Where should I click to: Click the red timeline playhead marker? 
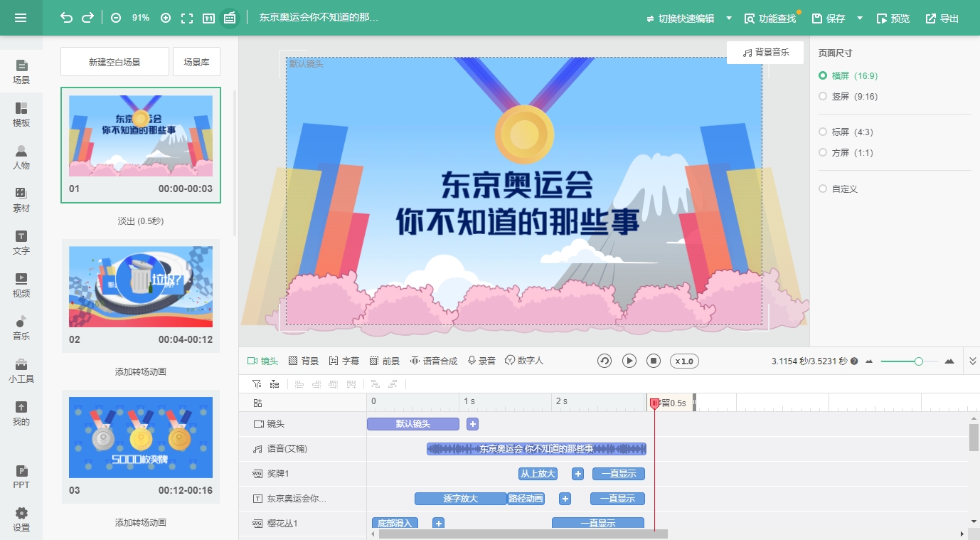pyautogui.click(x=654, y=403)
